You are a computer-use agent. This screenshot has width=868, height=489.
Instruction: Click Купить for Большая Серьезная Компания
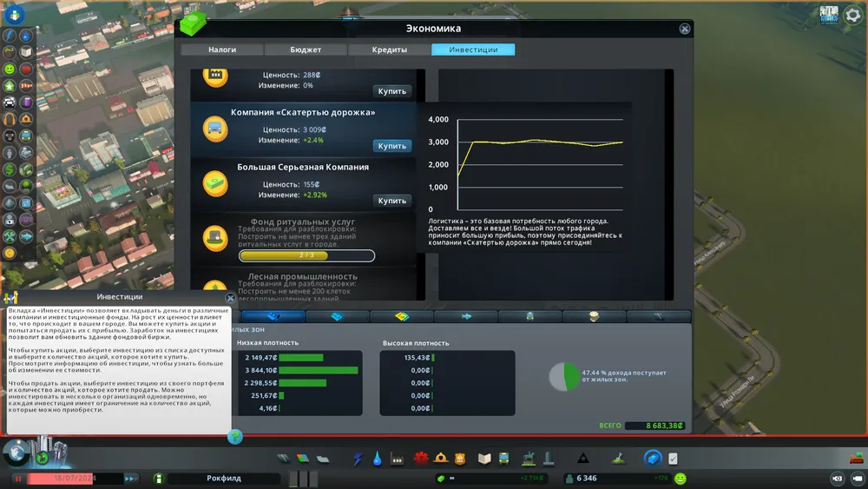(391, 201)
